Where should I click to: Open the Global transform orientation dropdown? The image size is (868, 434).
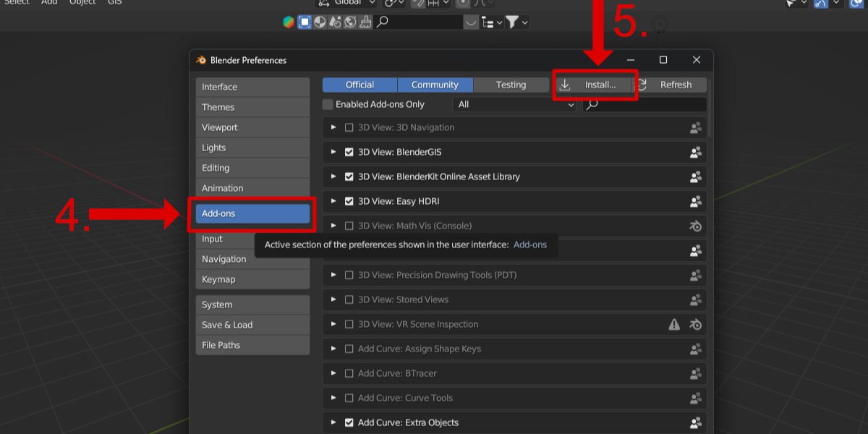(x=346, y=2)
